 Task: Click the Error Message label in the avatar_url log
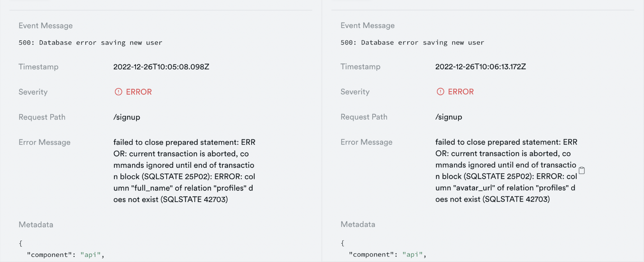(x=366, y=142)
